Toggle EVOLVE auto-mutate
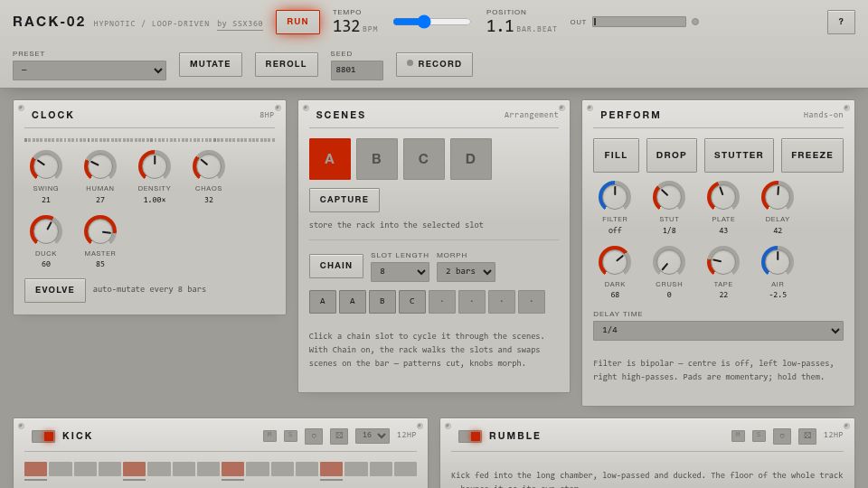The image size is (868, 488). point(55,290)
